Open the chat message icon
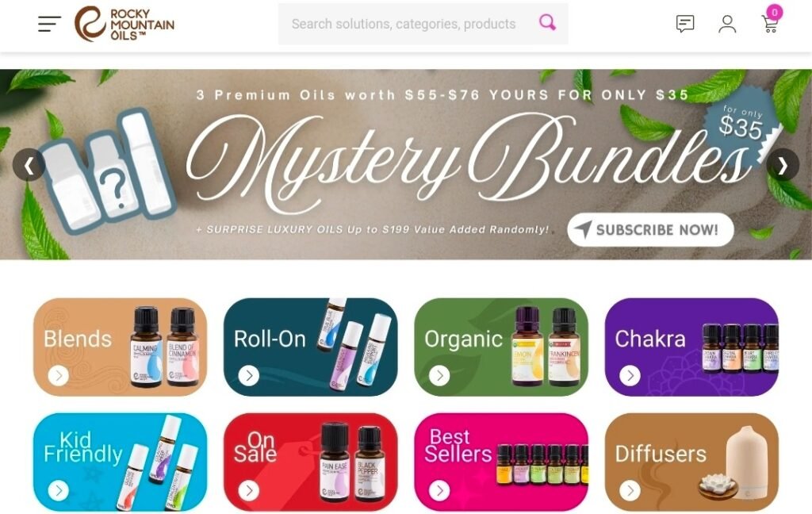Image resolution: width=812 pixels, height=514 pixels. coord(685,24)
